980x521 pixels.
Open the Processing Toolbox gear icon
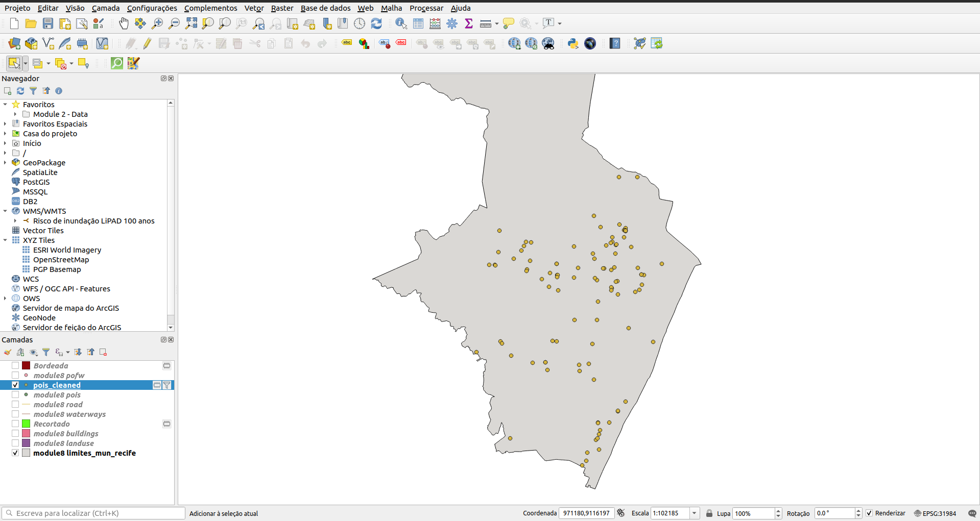(x=452, y=23)
